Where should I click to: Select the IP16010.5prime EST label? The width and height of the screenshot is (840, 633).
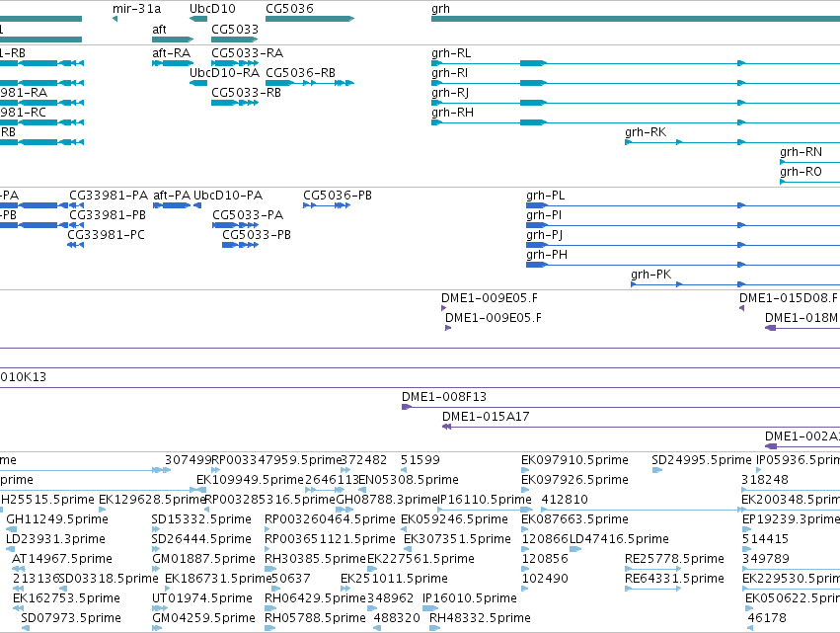tap(470, 598)
